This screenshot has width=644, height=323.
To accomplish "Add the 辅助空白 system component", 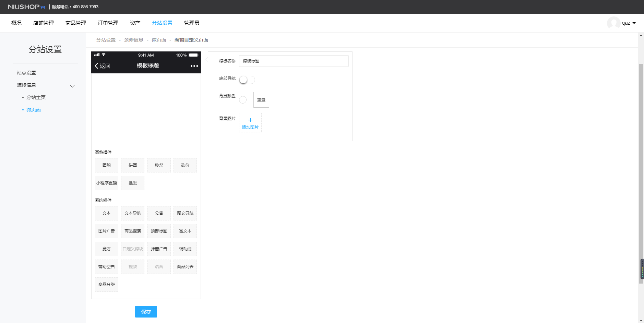I will pos(107,267).
